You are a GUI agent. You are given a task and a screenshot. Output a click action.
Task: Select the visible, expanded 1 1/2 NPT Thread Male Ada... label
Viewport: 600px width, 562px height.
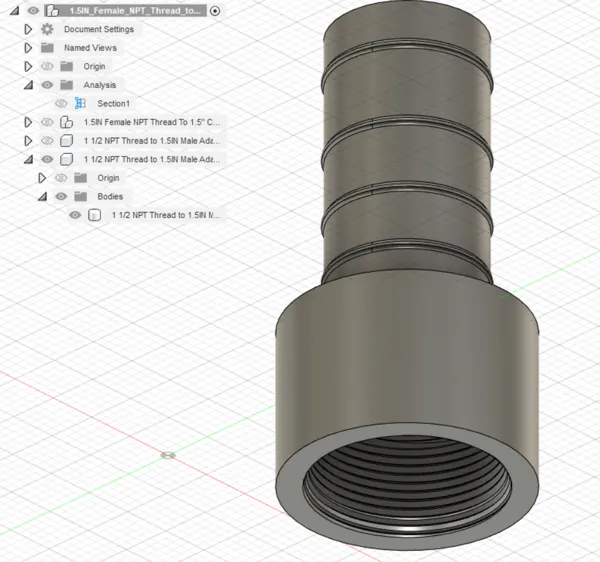coord(152,159)
